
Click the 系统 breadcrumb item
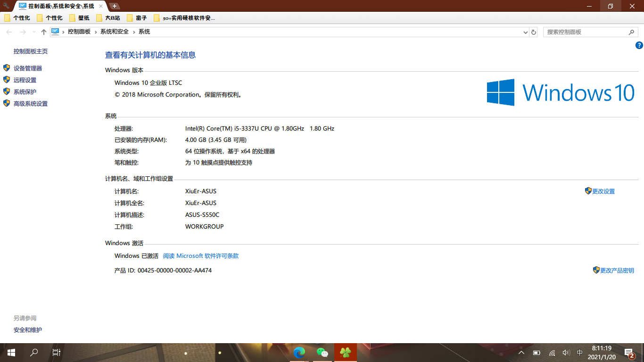tap(144, 32)
